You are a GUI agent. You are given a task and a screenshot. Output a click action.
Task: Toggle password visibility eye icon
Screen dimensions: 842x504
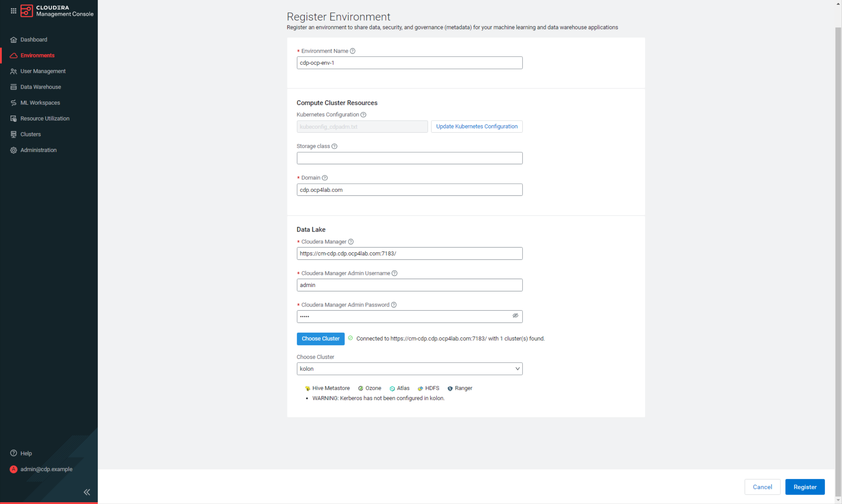click(x=515, y=316)
